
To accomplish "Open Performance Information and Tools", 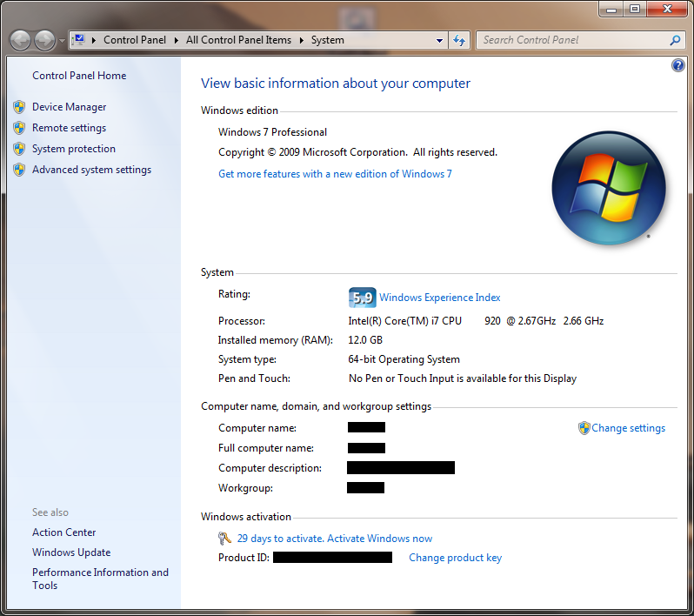I will [100, 579].
